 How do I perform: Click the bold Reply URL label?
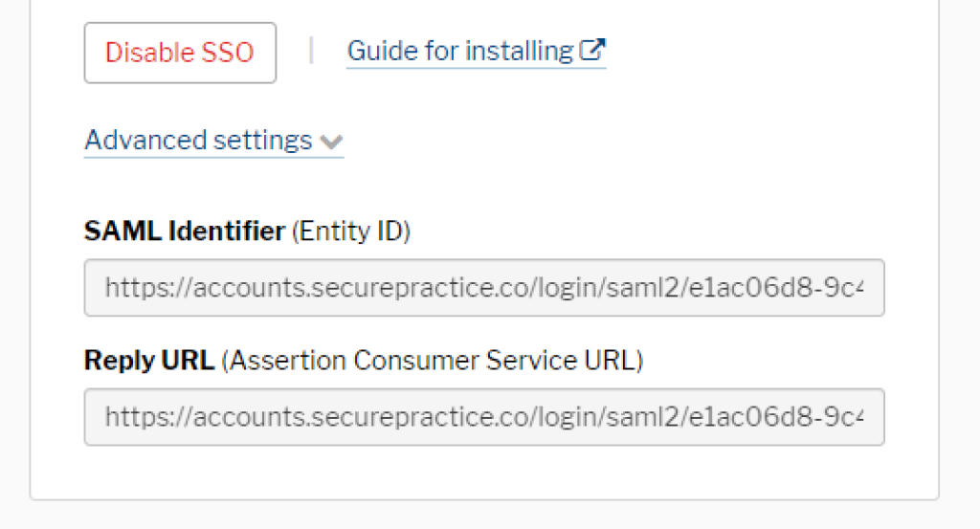(x=149, y=361)
